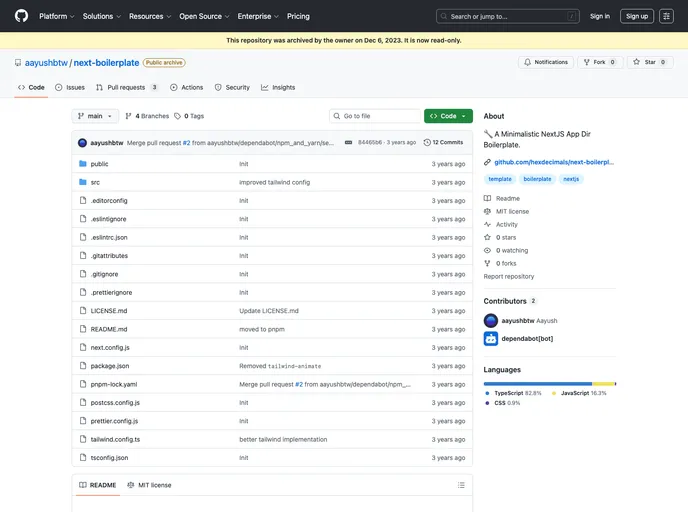This screenshot has height=512, width=688.
Task: Open the Fork button
Action: 600,62
